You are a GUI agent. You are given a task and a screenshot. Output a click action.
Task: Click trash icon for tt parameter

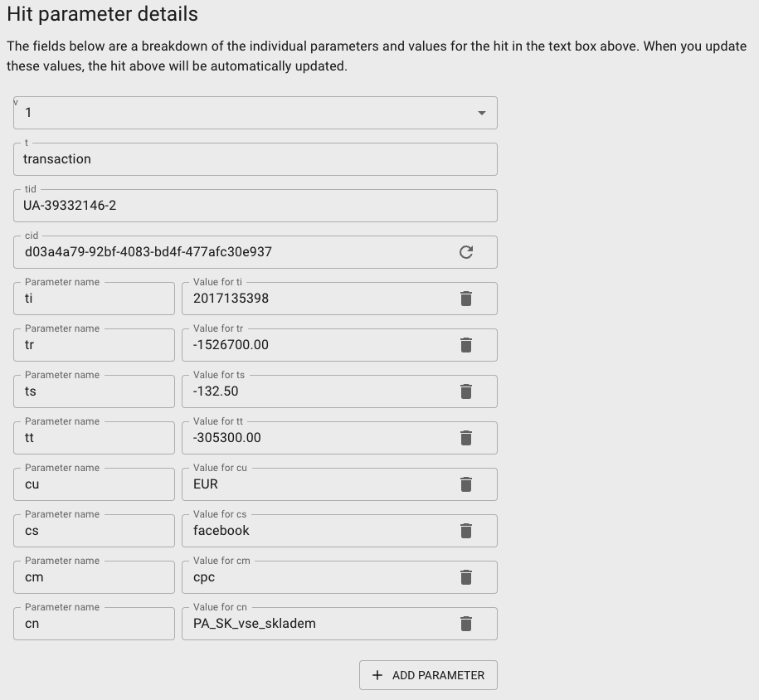[465, 438]
